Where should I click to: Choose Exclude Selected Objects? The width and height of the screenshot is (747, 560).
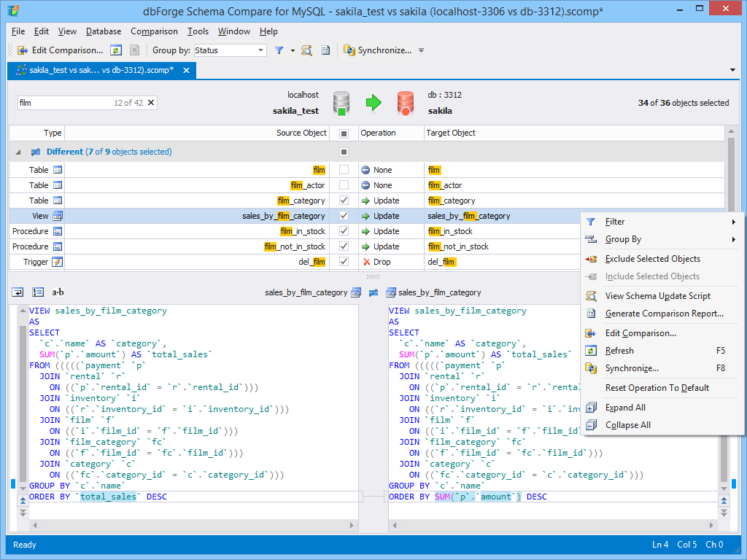point(662,259)
